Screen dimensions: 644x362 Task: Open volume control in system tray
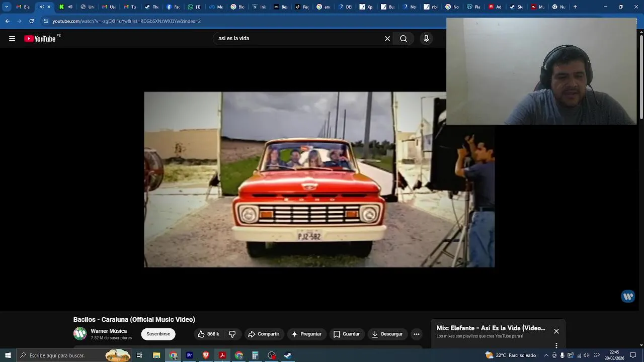[586, 355]
